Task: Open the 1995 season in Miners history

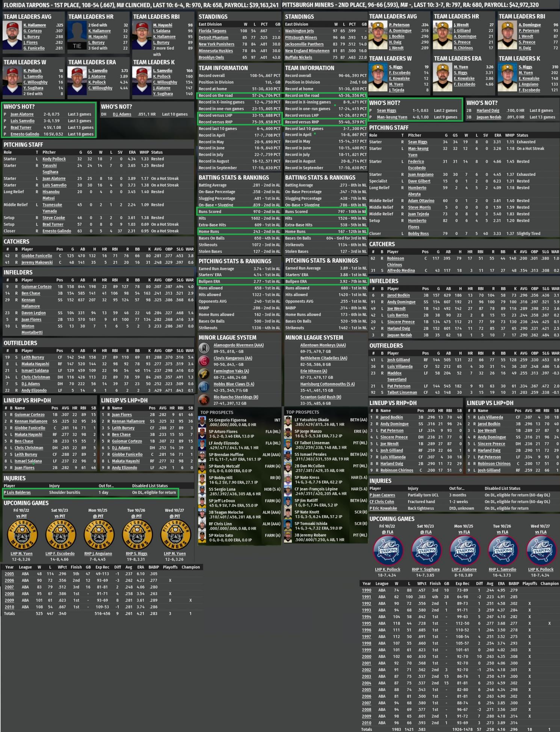Action: (x=367, y=623)
